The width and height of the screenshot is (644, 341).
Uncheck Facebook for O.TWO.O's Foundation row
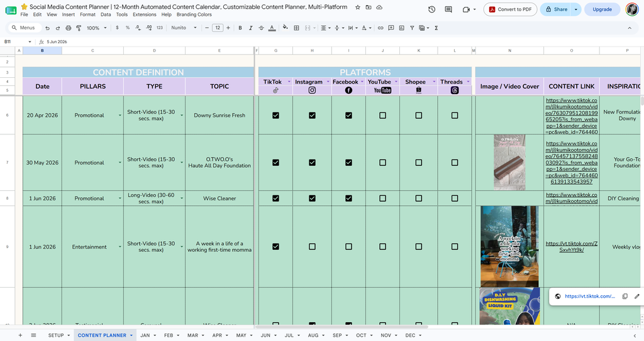pyautogui.click(x=348, y=163)
